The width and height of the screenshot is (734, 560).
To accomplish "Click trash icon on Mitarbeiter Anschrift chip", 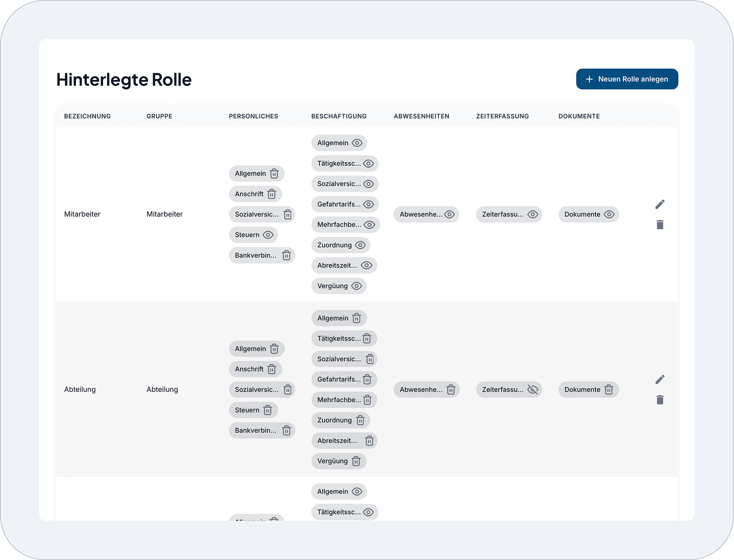I will point(272,194).
